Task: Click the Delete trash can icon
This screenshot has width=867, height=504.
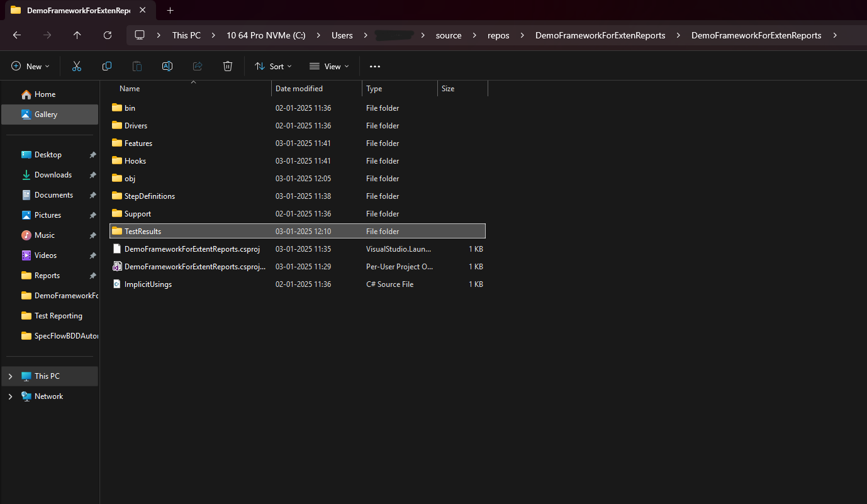Action: [228, 66]
